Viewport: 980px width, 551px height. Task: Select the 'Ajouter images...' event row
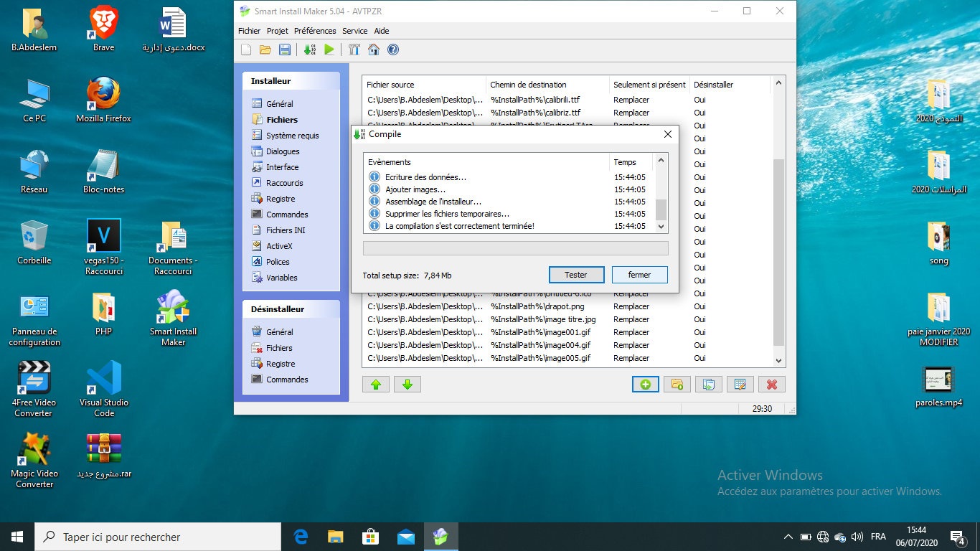[x=509, y=189]
